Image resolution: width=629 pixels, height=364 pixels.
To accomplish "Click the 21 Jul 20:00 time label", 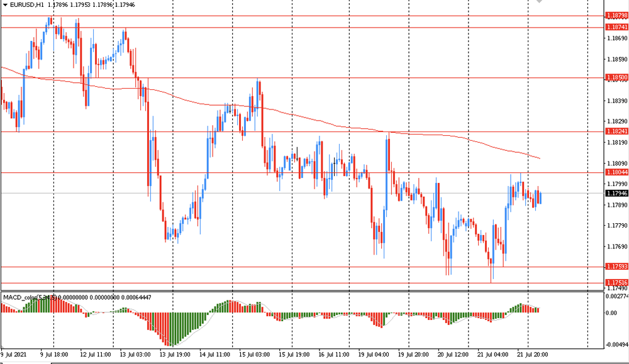I will pyautogui.click(x=532, y=355).
